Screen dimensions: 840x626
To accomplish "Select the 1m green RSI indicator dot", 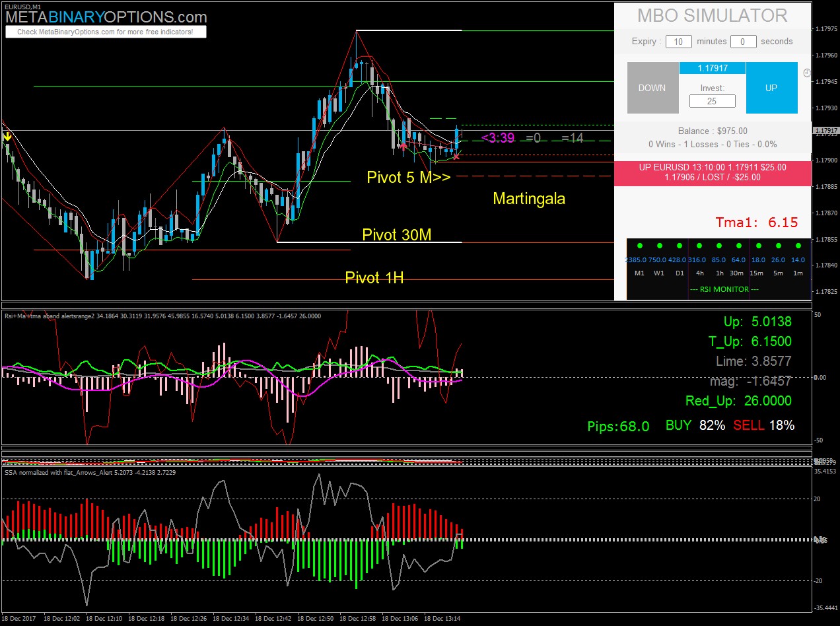I will (x=798, y=246).
